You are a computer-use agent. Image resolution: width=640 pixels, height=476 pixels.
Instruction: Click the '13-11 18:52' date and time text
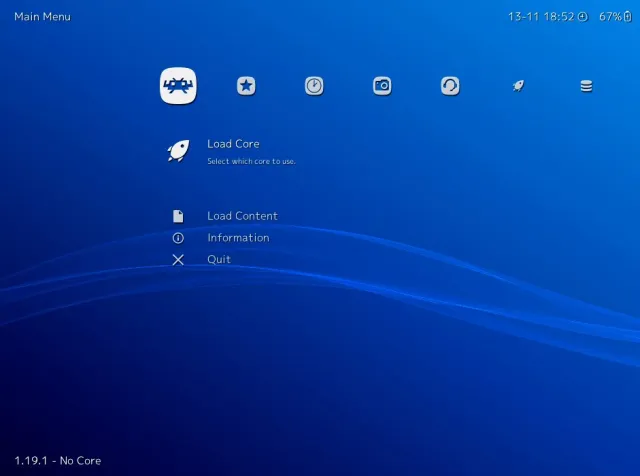541,17
